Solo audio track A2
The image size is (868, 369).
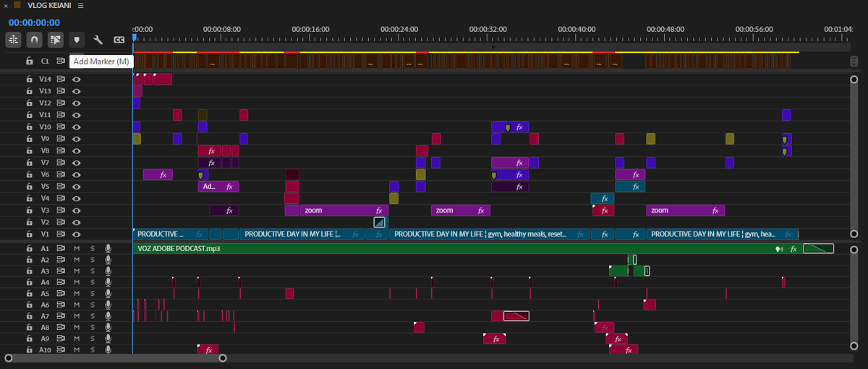(93, 260)
